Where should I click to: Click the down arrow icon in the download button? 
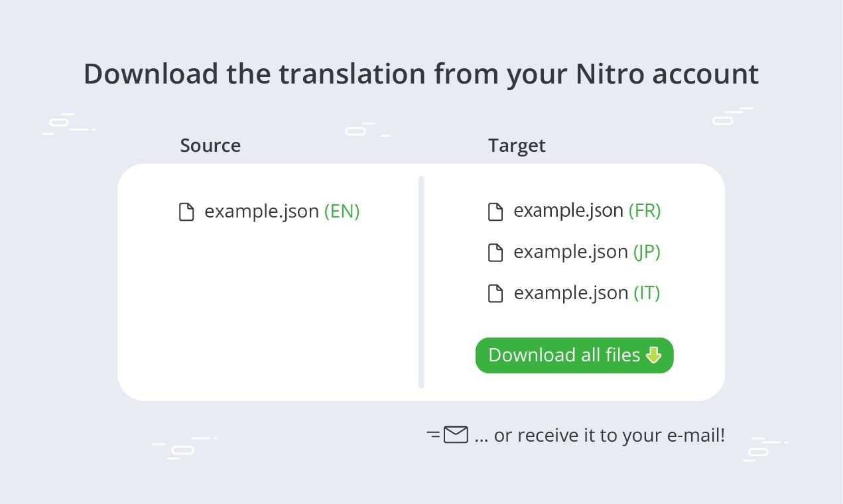point(653,355)
